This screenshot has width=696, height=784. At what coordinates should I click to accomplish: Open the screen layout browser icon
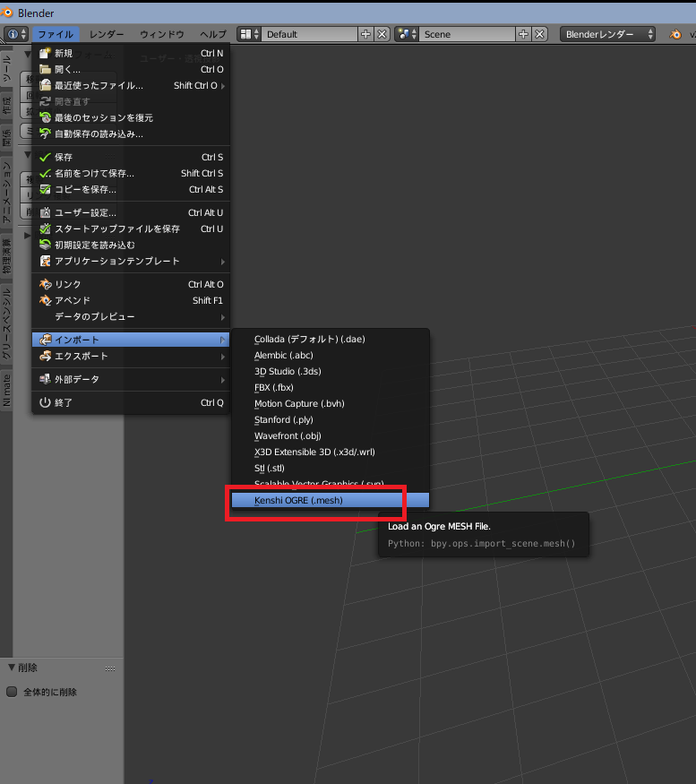(x=249, y=34)
